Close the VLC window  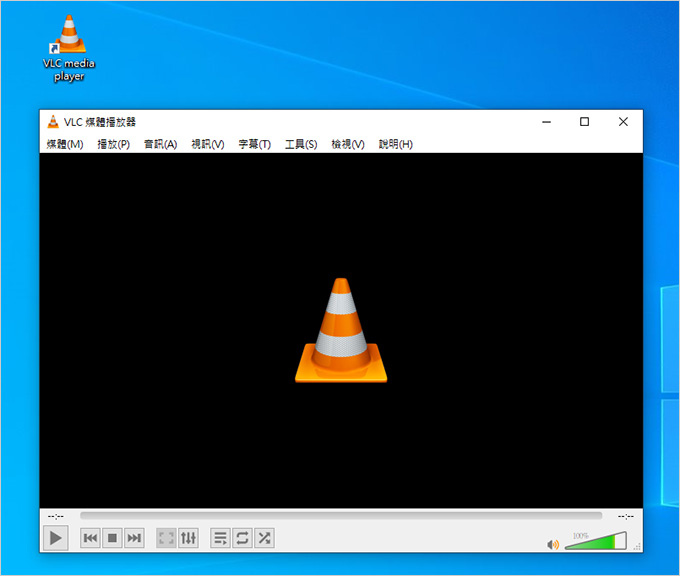pos(623,122)
